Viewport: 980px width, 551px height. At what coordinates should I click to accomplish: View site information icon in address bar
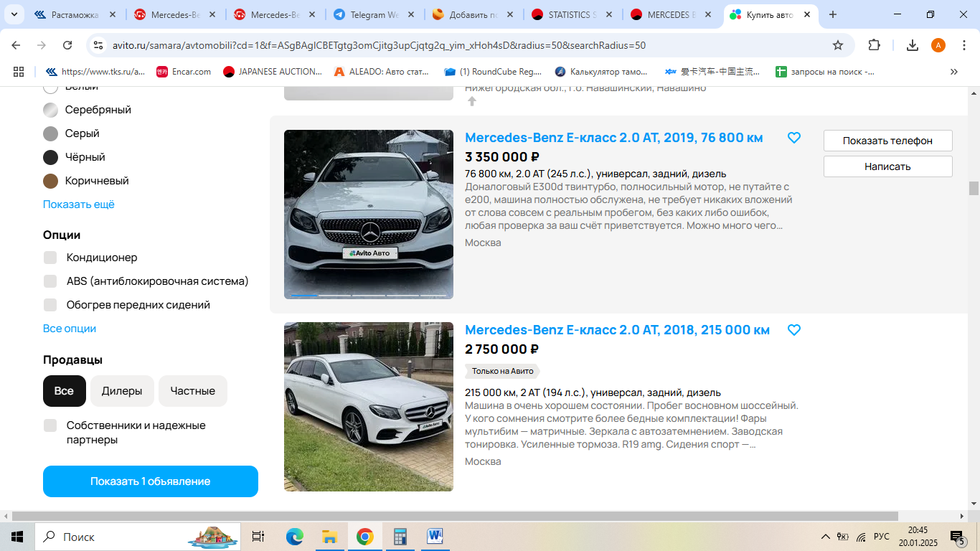(99, 45)
